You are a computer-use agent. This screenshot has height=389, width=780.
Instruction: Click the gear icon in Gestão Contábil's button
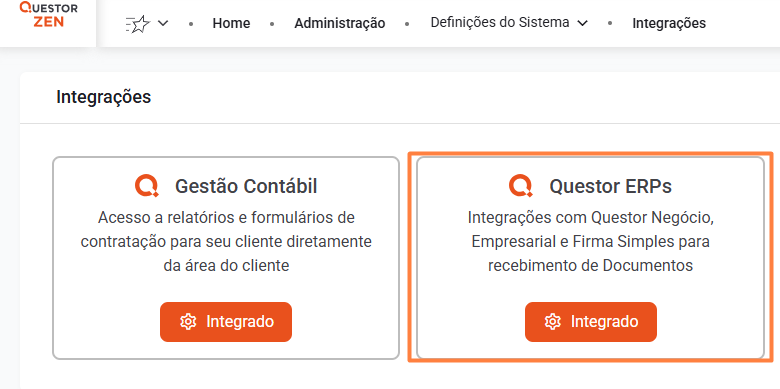[x=188, y=322]
